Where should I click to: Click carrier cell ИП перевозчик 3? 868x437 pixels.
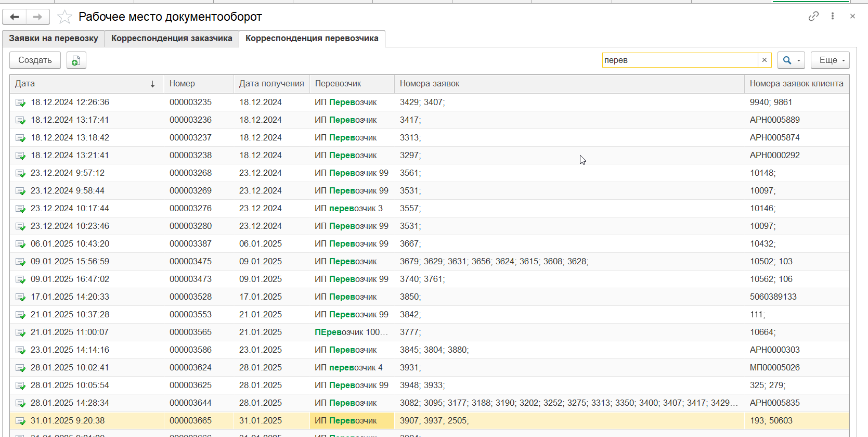tap(352, 209)
